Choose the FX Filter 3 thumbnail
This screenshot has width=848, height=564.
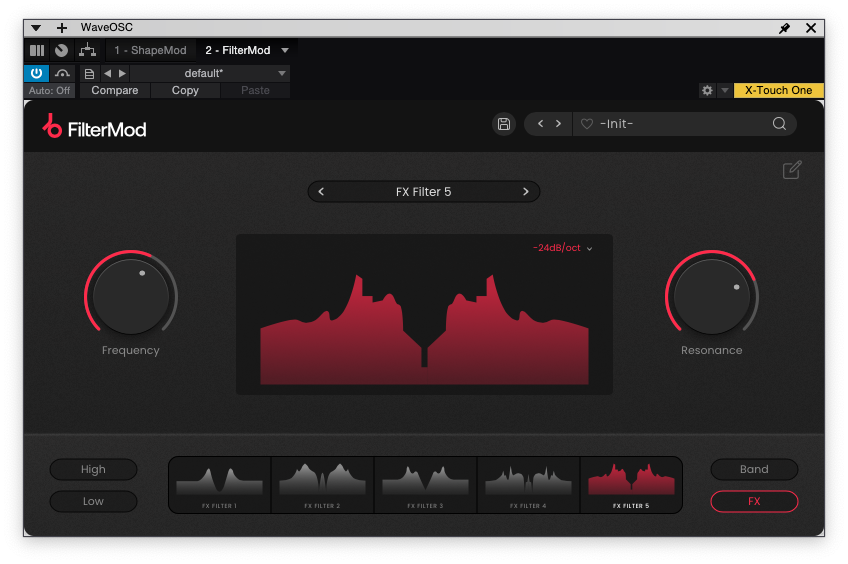(x=425, y=485)
